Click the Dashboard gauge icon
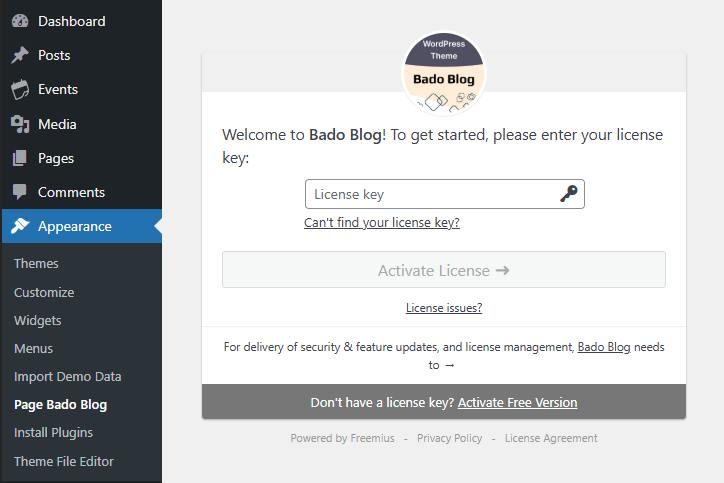This screenshot has width=724, height=483. [20, 21]
